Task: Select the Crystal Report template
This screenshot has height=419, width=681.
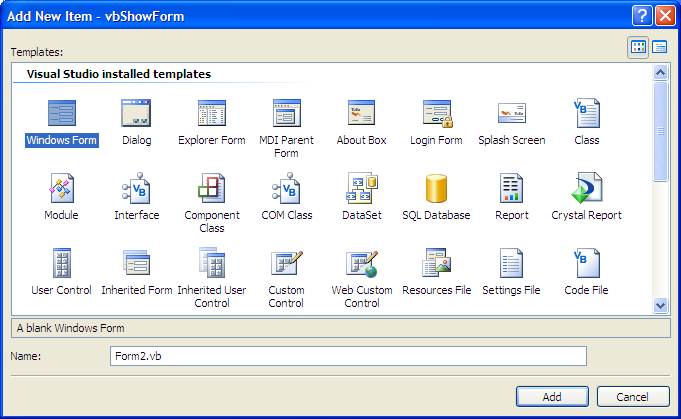Action: click(x=586, y=188)
